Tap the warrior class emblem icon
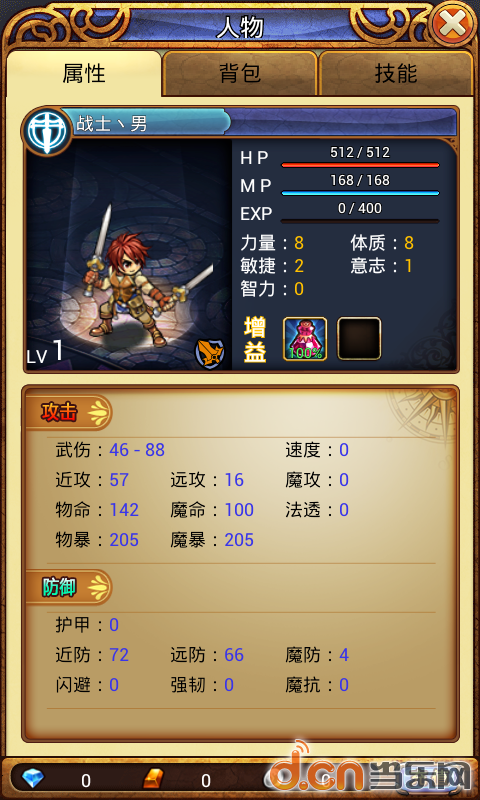This screenshot has width=480, height=800. point(46,131)
